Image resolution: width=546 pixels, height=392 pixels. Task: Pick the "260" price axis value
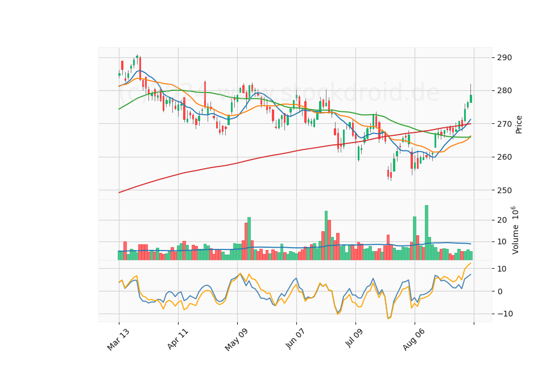coord(504,157)
